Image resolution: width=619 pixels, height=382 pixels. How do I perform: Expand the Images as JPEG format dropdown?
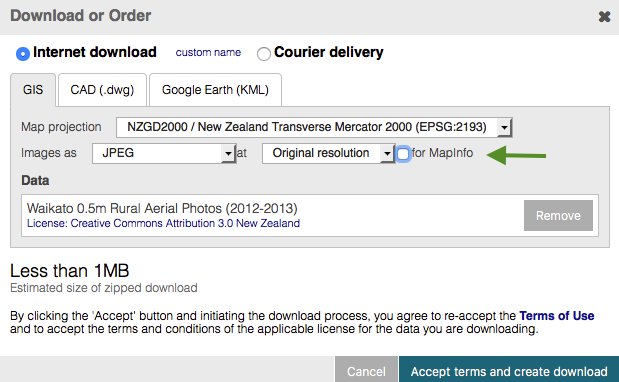[x=164, y=153]
